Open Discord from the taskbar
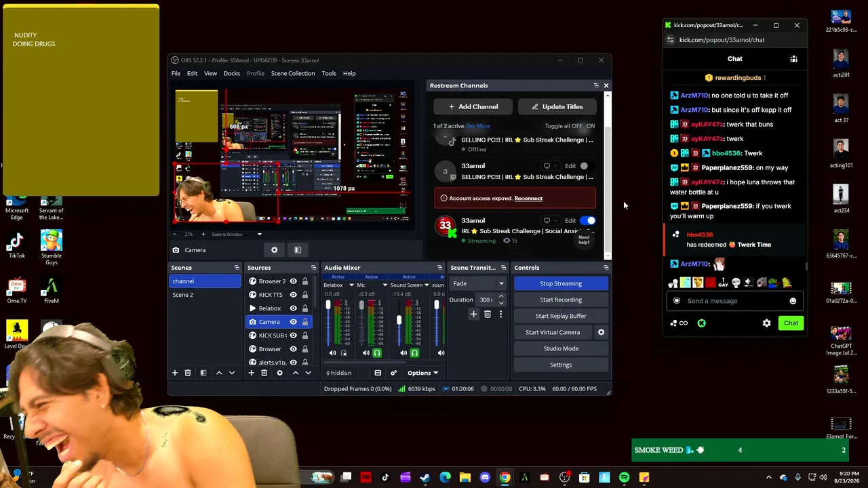This screenshot has height=488, width=868. tap(485, 478)
